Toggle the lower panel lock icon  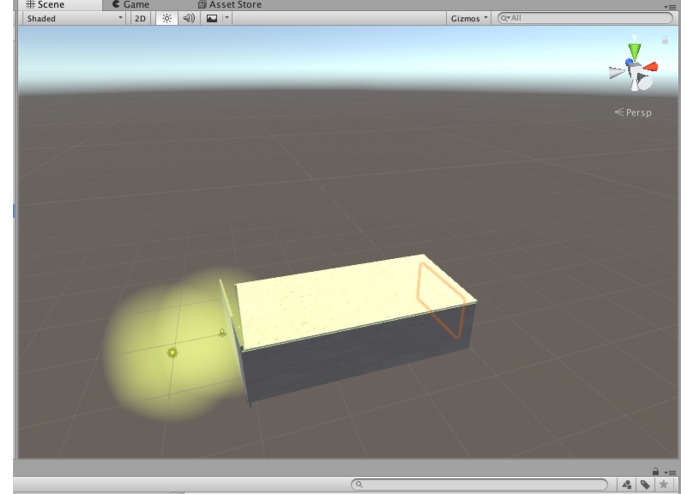click(x=656, y=471)
